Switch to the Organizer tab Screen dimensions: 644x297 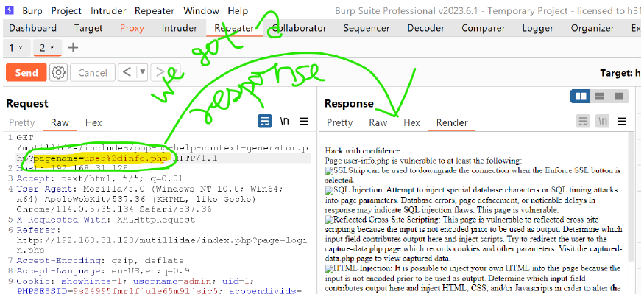pos(592,28)
